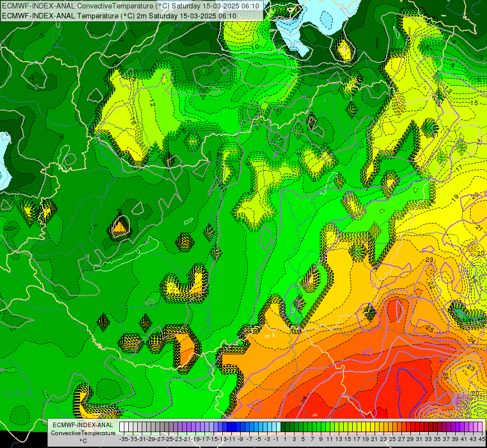Screen dimensions: 487x448
Task: Click the -13 tick label on legend
Action: 222,440
